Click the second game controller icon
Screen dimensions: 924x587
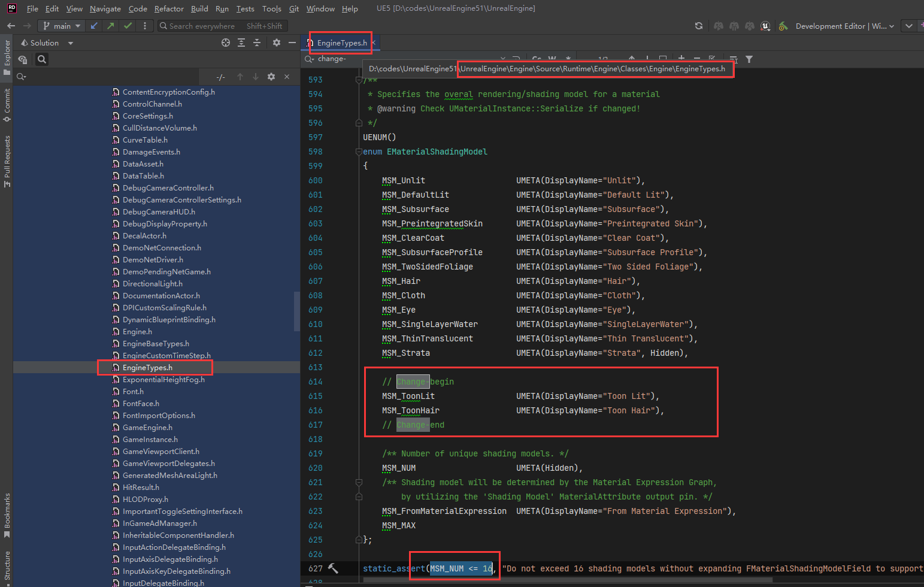(x=734, y=26)
